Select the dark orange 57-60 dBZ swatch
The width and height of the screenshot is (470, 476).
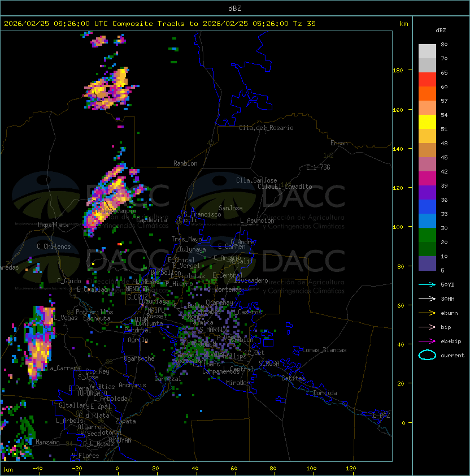pyautogui.click(x=427, y=94)
